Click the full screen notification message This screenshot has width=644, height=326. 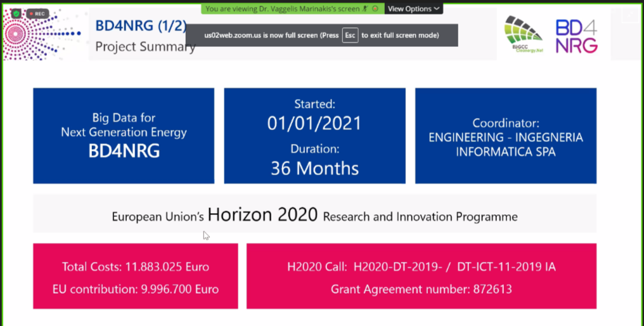pyautogui.click(x=321, y=36)
